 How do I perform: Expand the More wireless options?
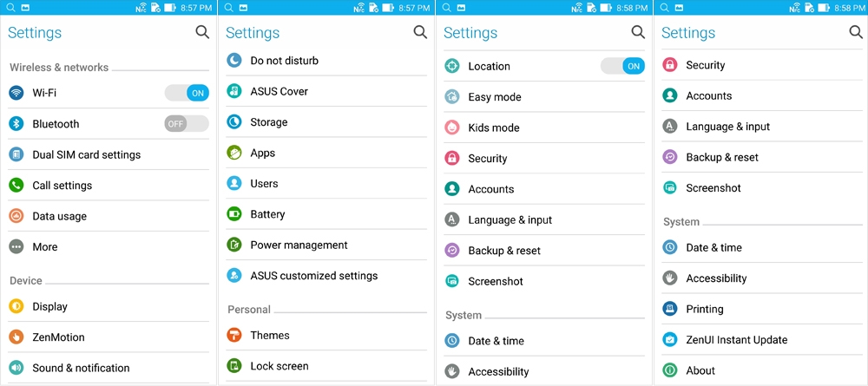108,247
